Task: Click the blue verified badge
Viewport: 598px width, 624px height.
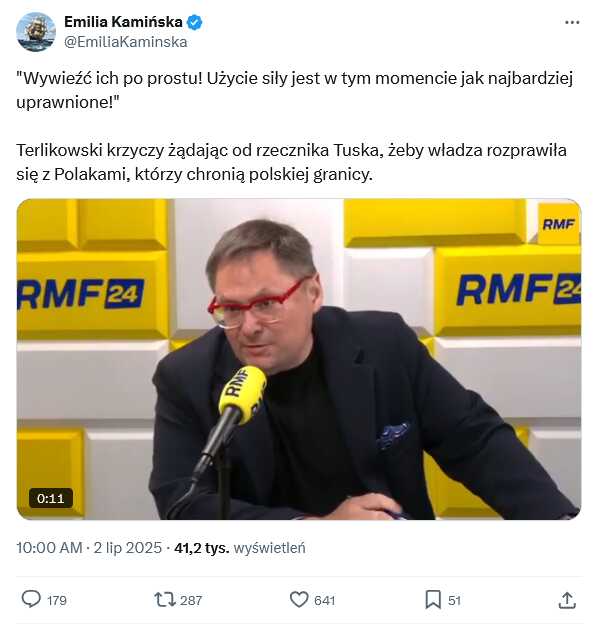Action: (195, 22)
